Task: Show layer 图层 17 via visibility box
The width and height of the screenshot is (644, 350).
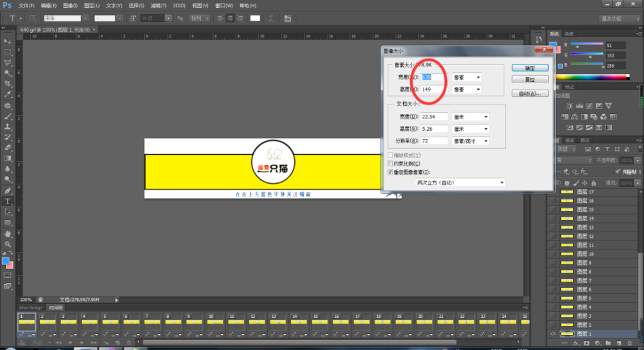Action: tap(553, 192)
